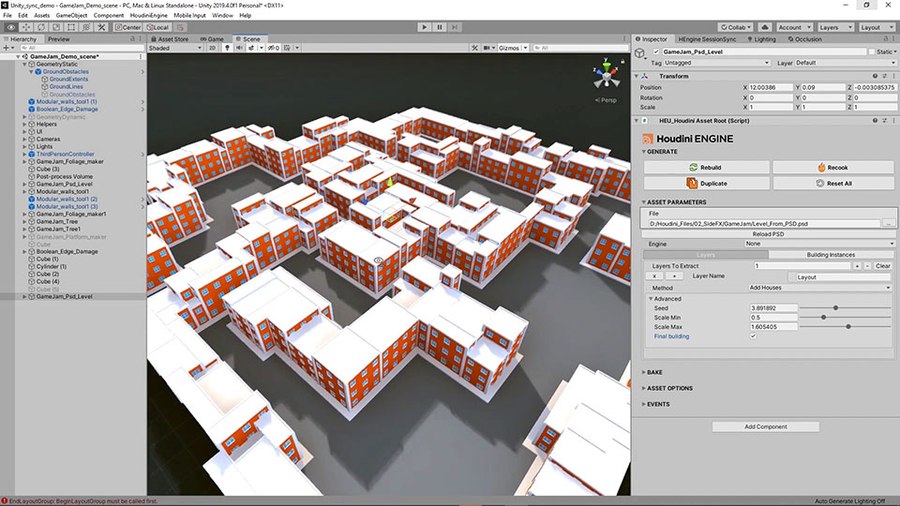Click the error icon in status bar
Screen dimensions: 900x506
pos(5,501)
